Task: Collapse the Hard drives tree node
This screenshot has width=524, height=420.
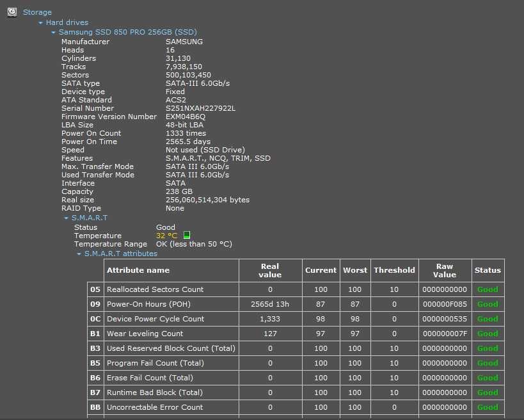Action: (40, 23)
